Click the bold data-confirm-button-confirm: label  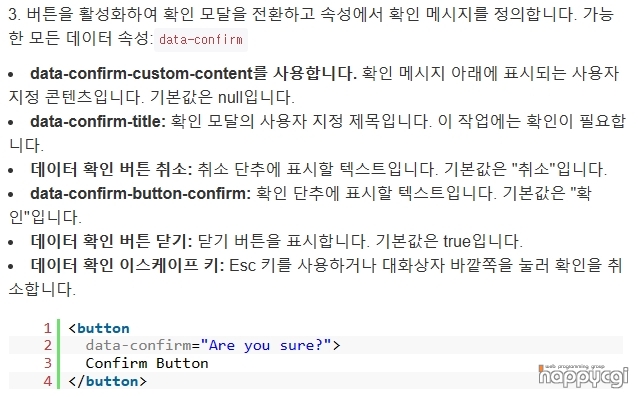(141, 194)
